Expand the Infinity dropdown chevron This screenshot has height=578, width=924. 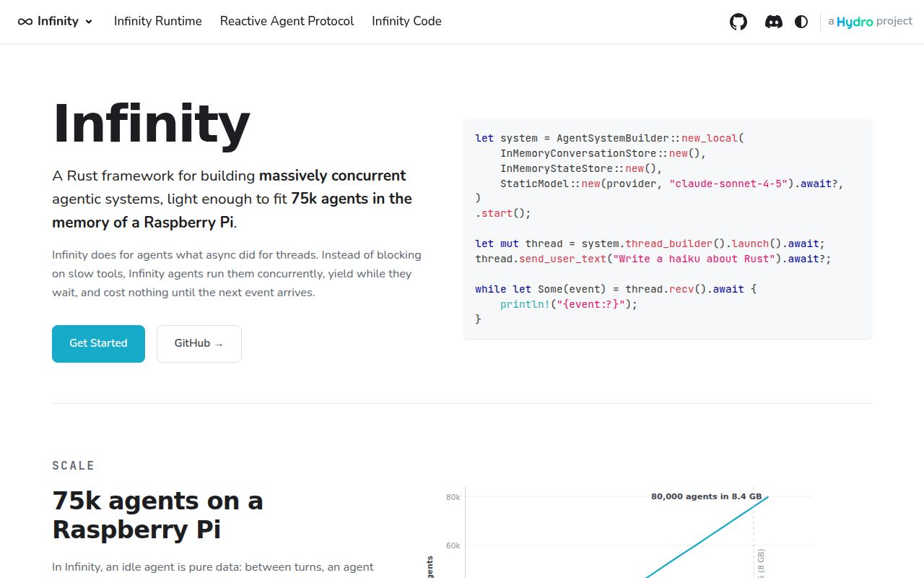(89, 22)
